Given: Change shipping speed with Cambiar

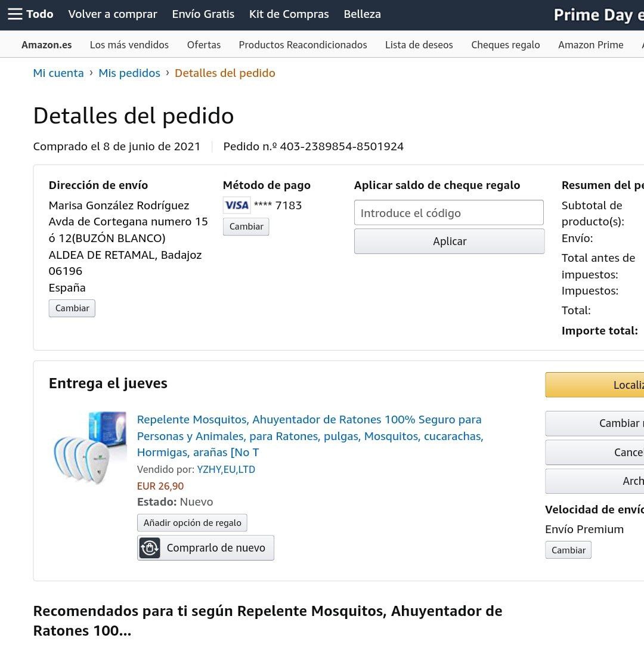Looking at the screenshot, I should point(568,550).
